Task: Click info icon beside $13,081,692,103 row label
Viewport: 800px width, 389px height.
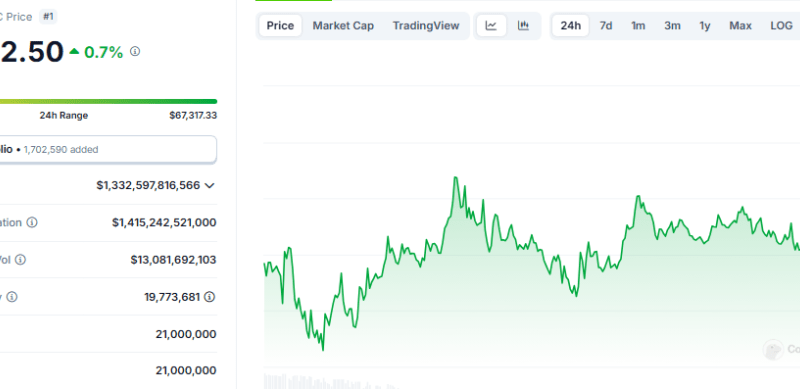Action: pos(20,260)
